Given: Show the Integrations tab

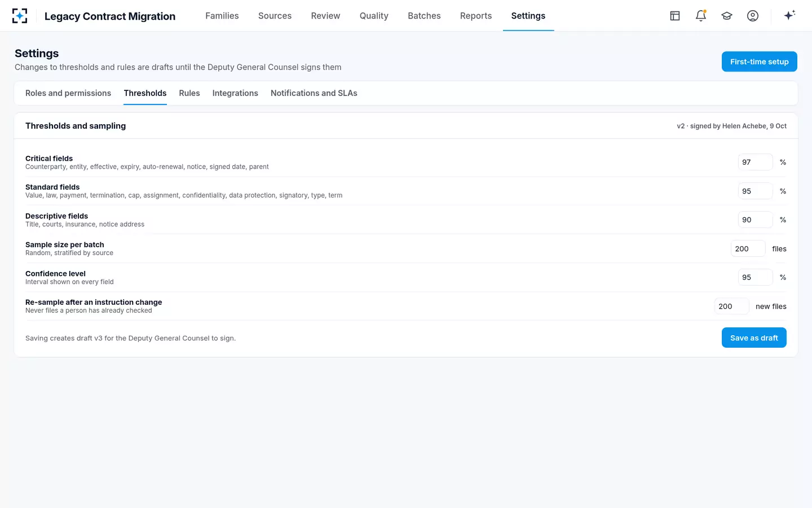Looking at the screenshot, I should [x=235, y=93].
